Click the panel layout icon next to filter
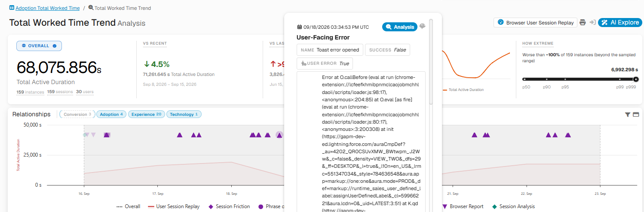The image size is (644, 212). (x=635, y=115)
